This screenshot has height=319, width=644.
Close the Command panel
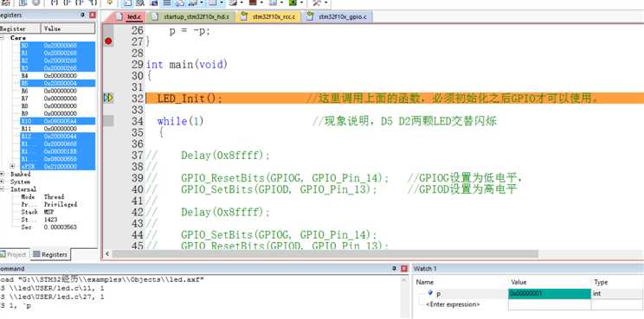(x=404, y=269)
